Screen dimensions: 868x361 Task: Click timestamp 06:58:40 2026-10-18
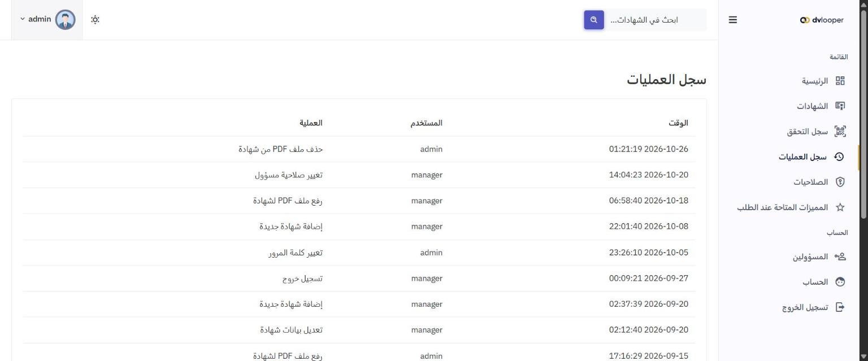pyautogui.click(x=649, y=201)
